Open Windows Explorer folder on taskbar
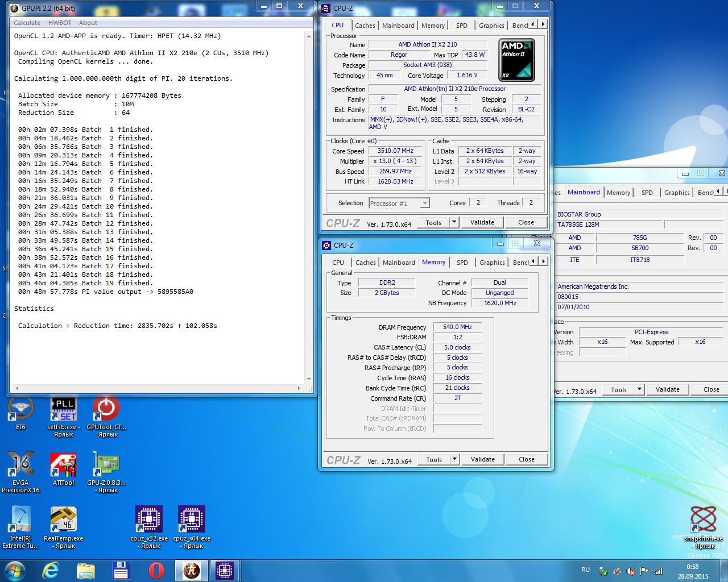This screenshot has height=582, width=728. (86, 570)
